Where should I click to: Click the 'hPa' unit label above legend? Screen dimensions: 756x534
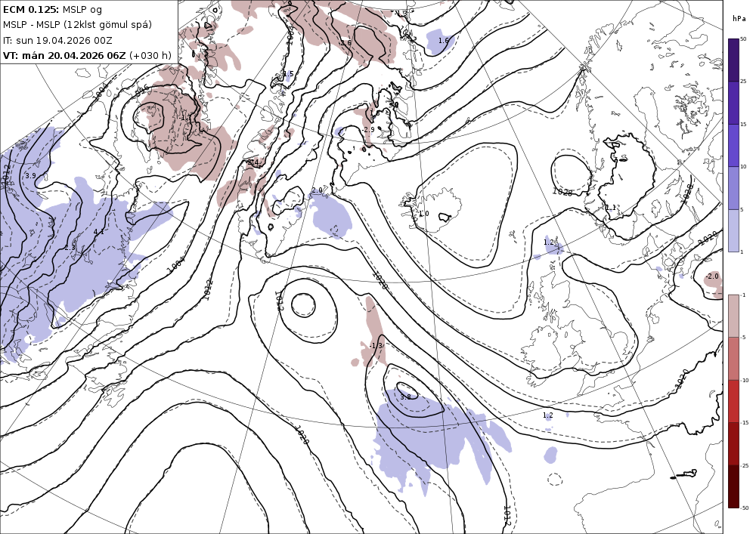739,18
